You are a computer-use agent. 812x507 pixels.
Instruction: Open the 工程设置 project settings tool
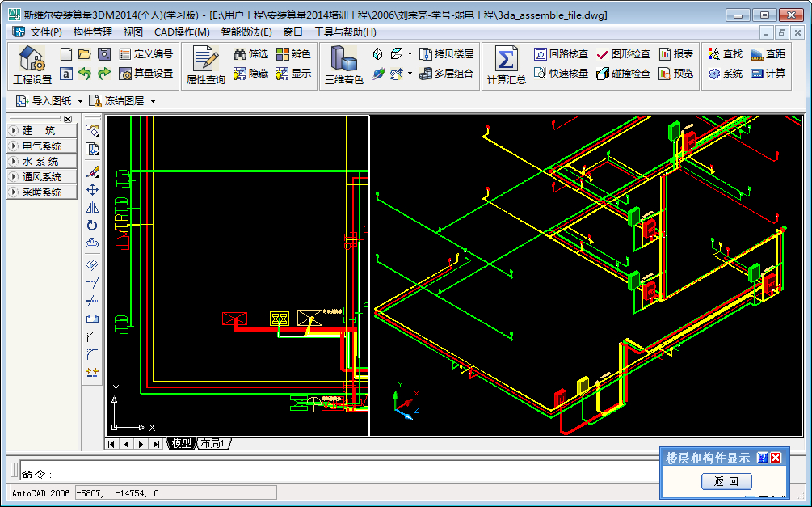coord(32,65)
